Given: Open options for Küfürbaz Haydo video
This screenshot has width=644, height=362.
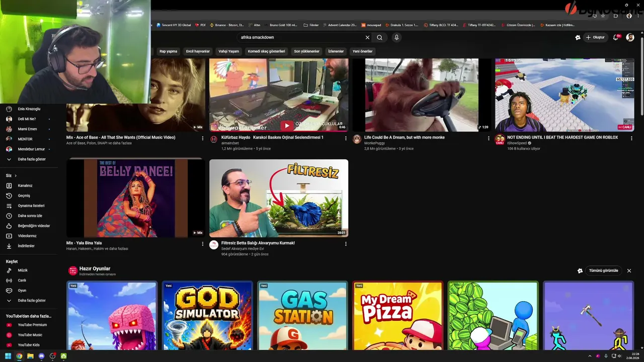Looking at the screenshot, I should click(346, 138).
